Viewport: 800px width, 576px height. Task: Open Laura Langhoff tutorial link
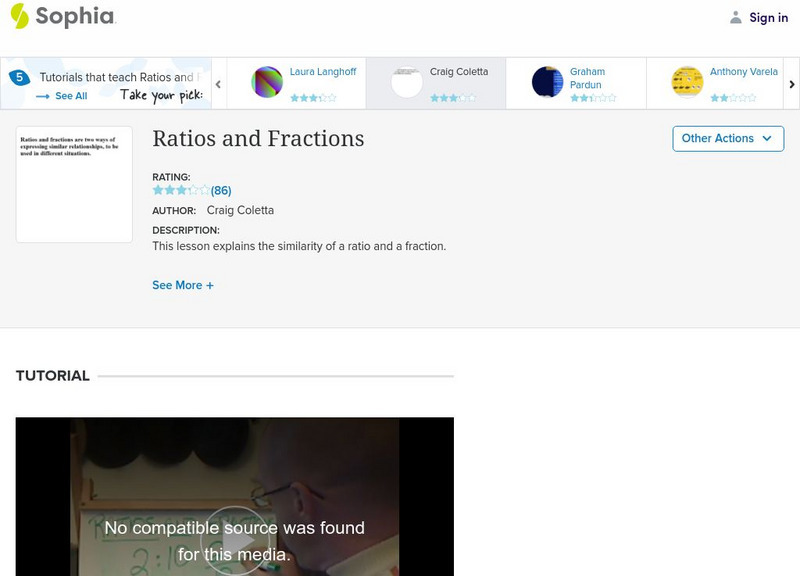[x=323, y=72]
